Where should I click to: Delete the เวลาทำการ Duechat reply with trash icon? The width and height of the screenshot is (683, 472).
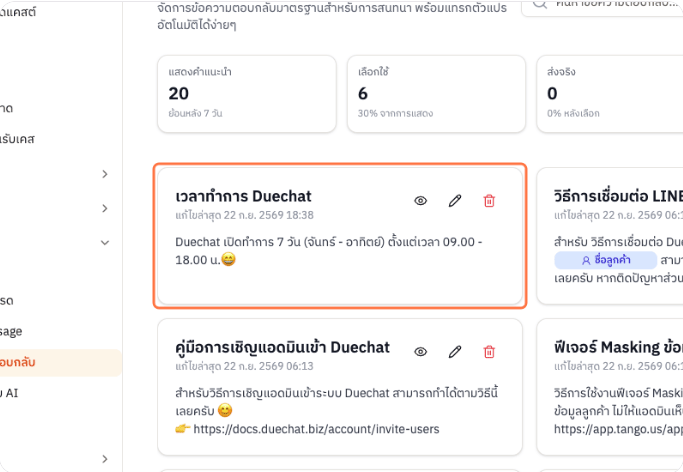coord(489,201)
